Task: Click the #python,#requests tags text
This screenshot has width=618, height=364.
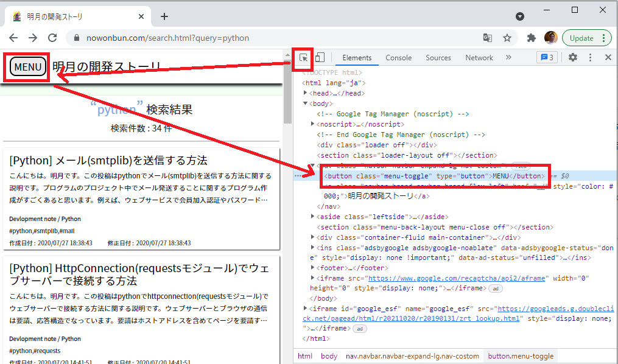Action: pyautogui.click(x=35, y=351)
